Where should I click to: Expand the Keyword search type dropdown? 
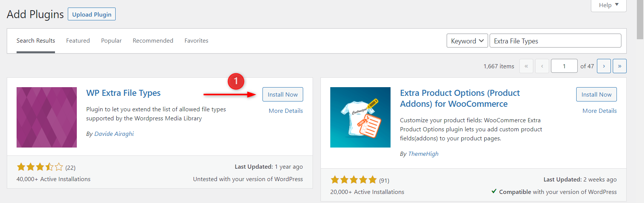click(x=467, y=41)
